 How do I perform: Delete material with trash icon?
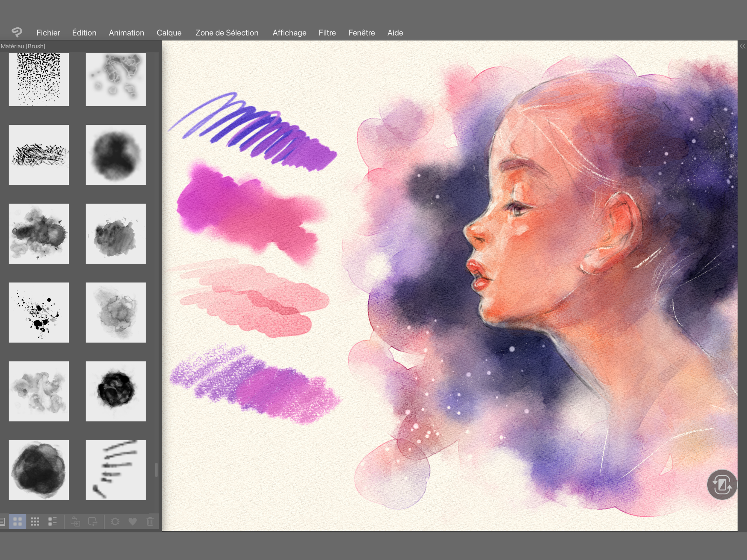pyautogui.click(x=150, y=521)
